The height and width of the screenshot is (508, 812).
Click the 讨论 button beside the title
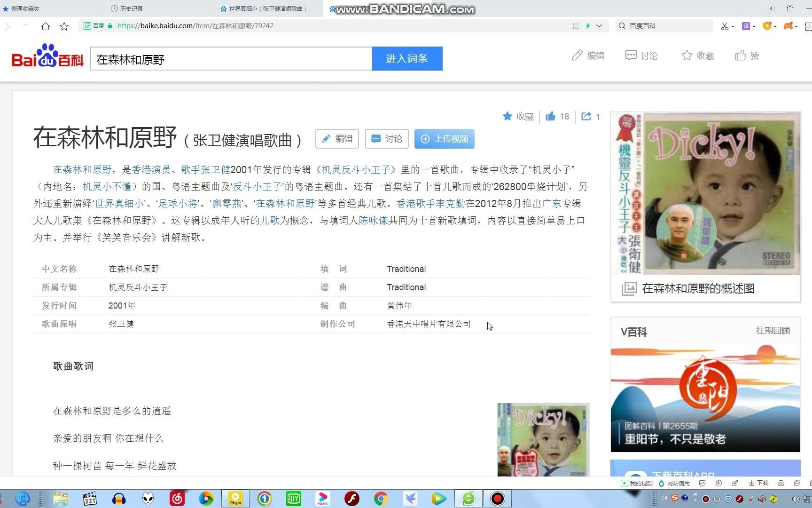387,139
